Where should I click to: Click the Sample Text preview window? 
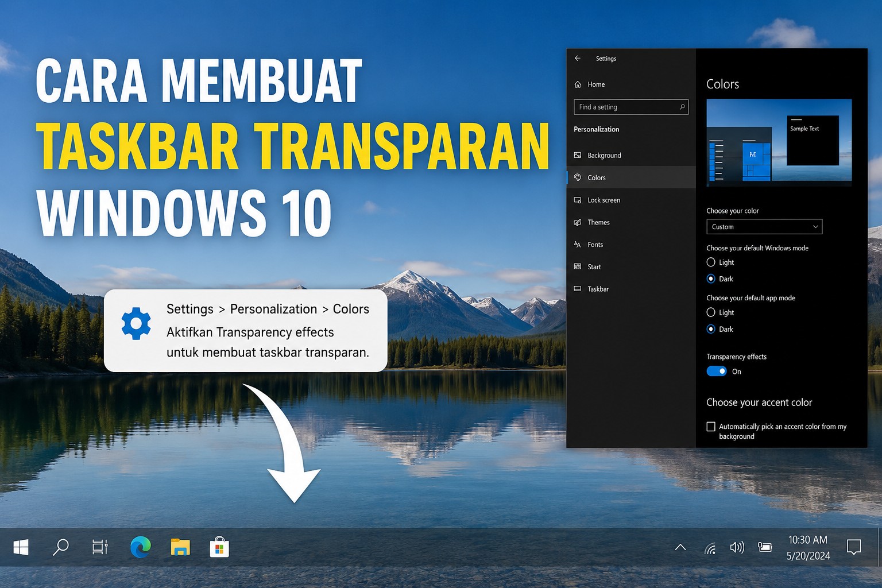coord(813,141)
